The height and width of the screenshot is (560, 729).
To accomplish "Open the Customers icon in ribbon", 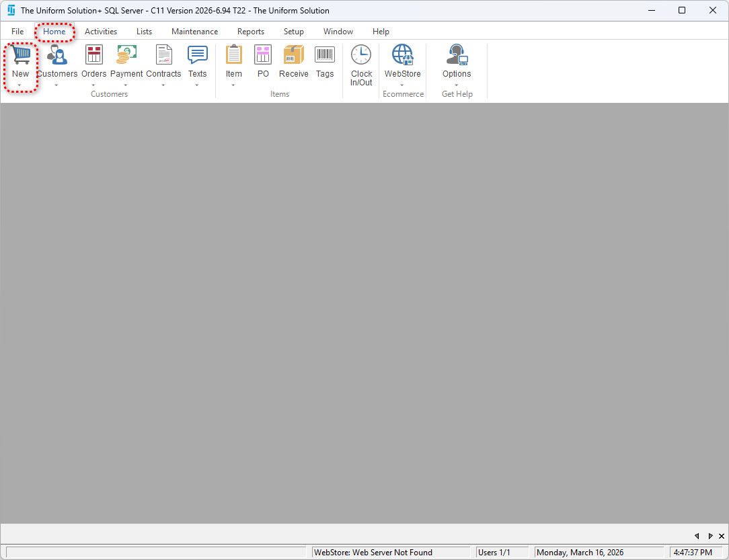I will pos(57,55).
